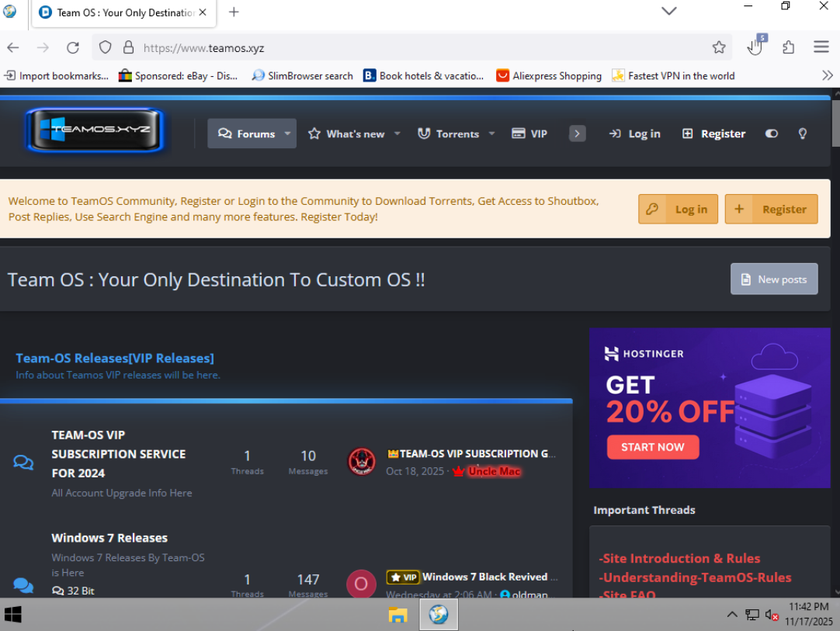Open Windows 7 Black Revived thread
The image size is (840, 631).
484,577
